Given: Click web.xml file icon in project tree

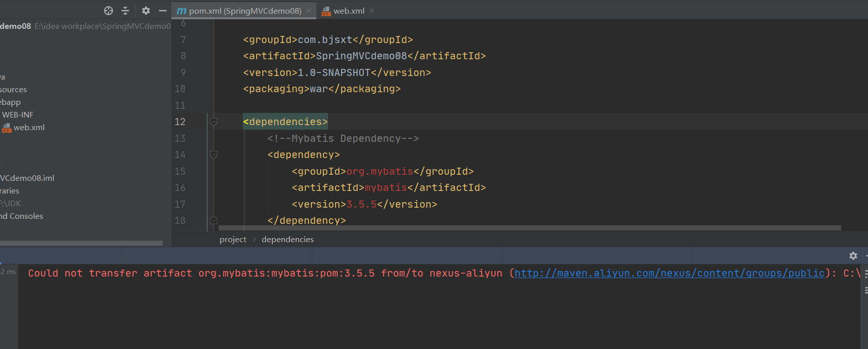Looking at the screenshot, I should click(7, 128).
